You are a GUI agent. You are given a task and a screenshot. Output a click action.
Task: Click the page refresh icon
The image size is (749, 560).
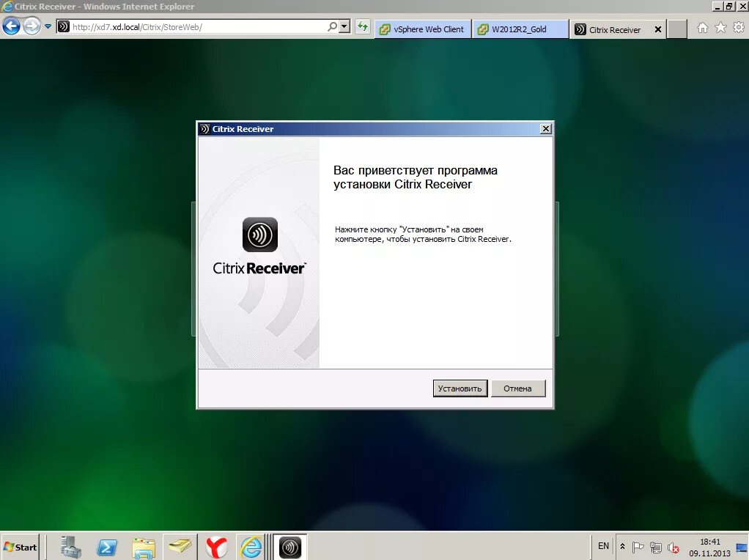pos(363,27)
